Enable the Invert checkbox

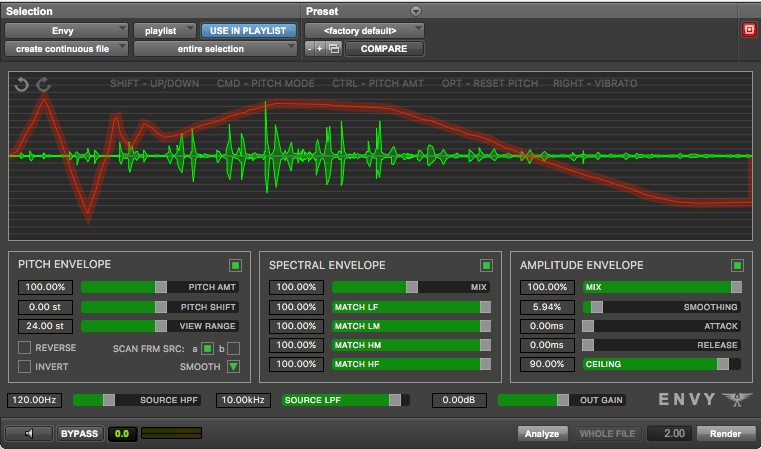click(x=24, y=366)
